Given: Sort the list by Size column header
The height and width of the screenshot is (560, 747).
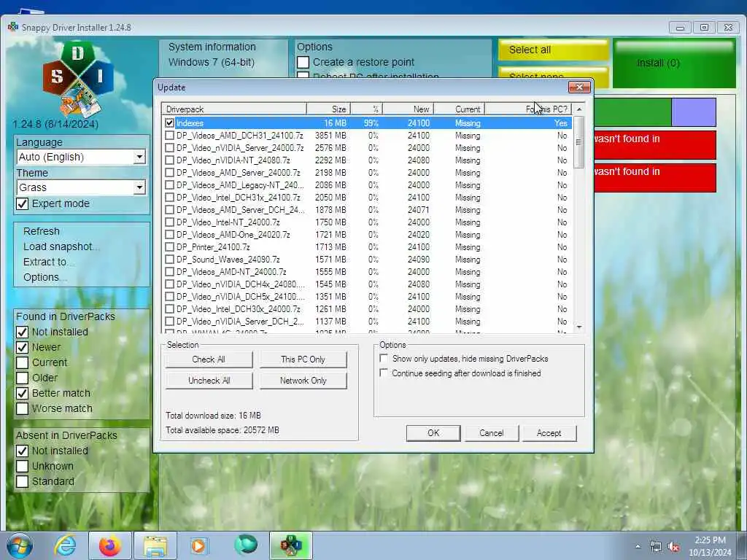Looking at the screenshot, I should [x=329, y=109].
